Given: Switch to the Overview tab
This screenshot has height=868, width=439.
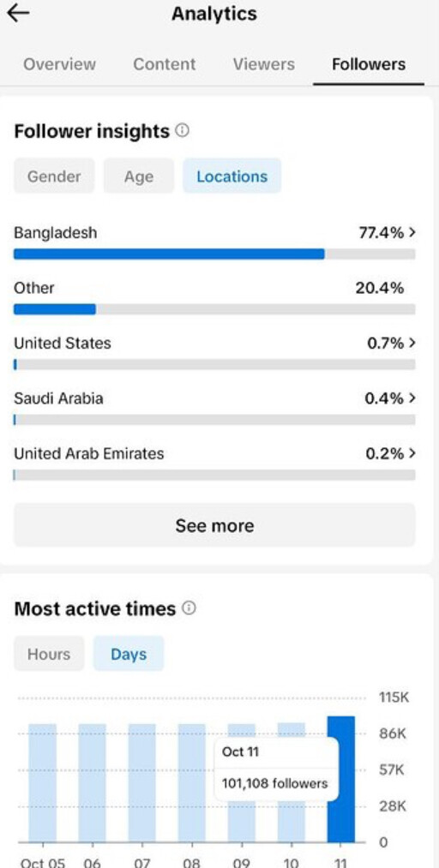Looking at the screenshot, I should click(59, 64).
